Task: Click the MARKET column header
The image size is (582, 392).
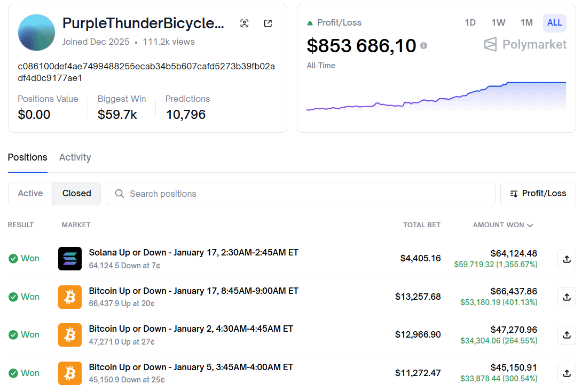Action: click(76, 225)
